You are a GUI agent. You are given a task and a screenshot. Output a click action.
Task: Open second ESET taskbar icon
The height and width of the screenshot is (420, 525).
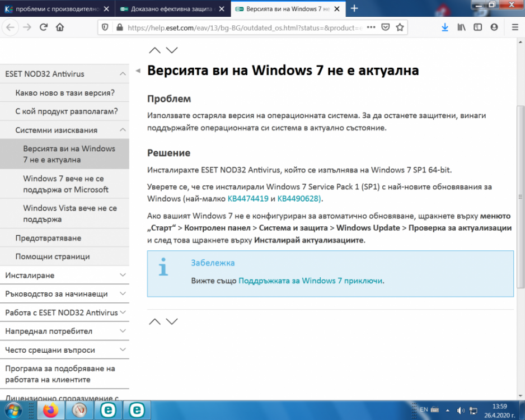coord(137,410)
